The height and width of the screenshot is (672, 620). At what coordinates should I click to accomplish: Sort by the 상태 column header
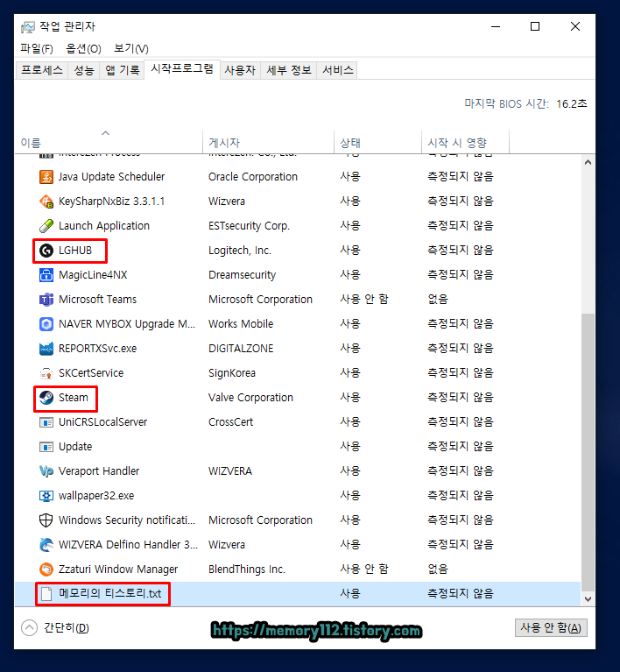point(378,140)
